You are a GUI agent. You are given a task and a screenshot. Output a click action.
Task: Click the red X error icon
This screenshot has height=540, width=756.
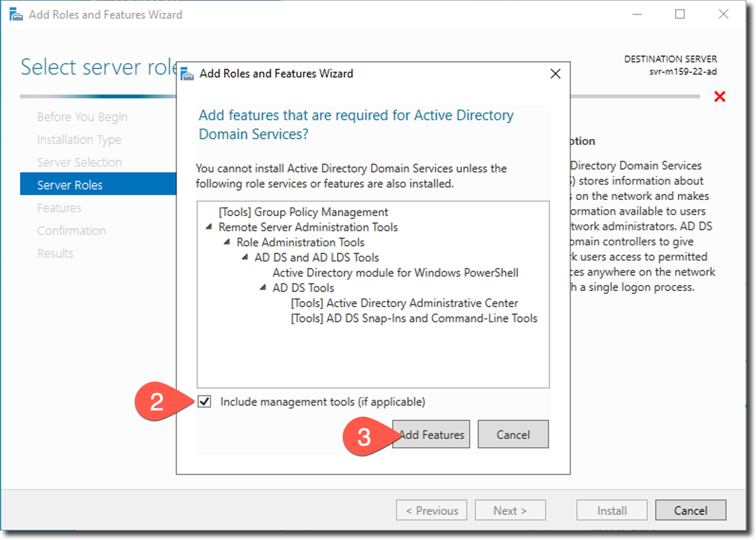tap(719, 97)
